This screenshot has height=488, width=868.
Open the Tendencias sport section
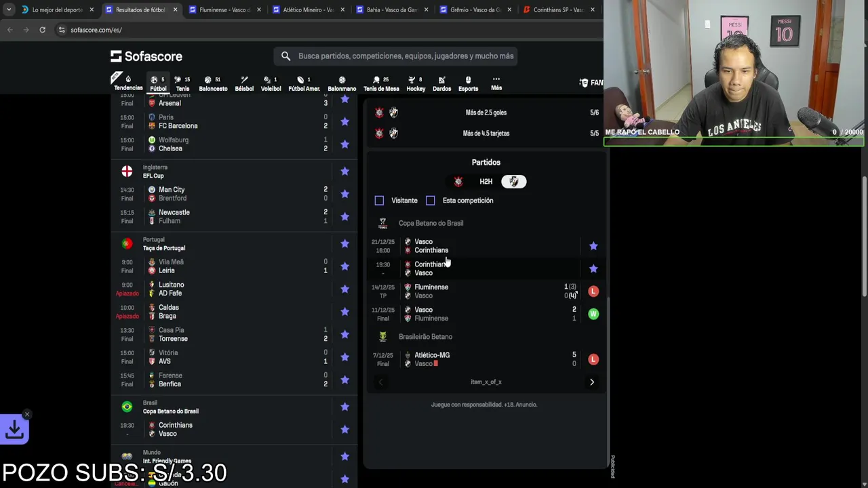point(128,83)
